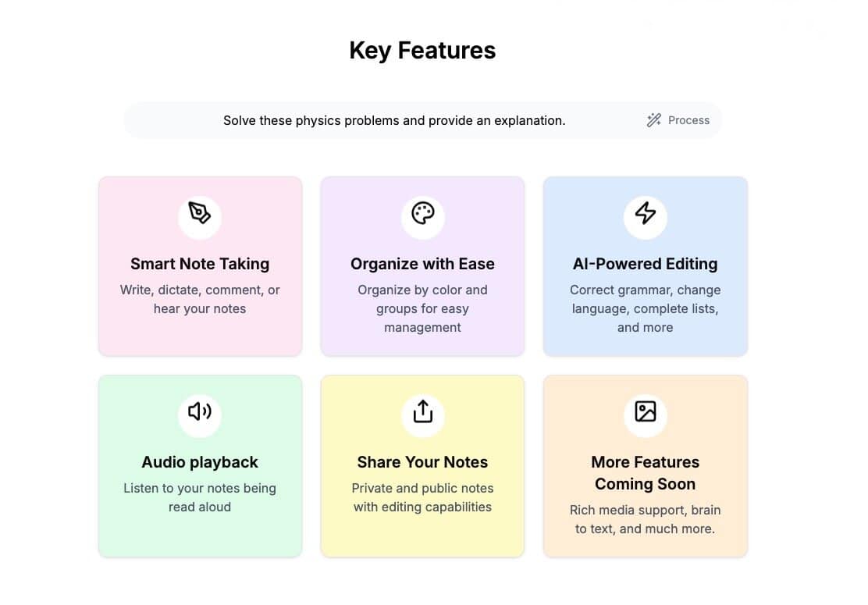Viewport: 868px width, 605px height.
Task: Open the Share Your Notes title
Action: click(422, 462)
